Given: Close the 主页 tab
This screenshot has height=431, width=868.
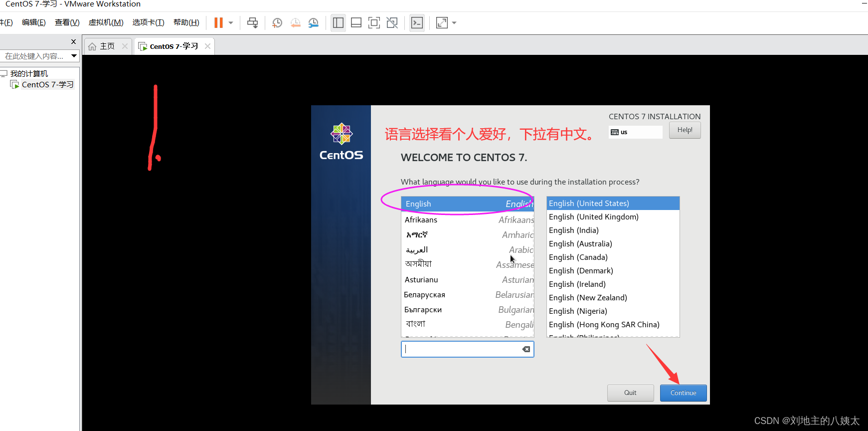Looking at the screenshot, I should click(x=125, y=46).
